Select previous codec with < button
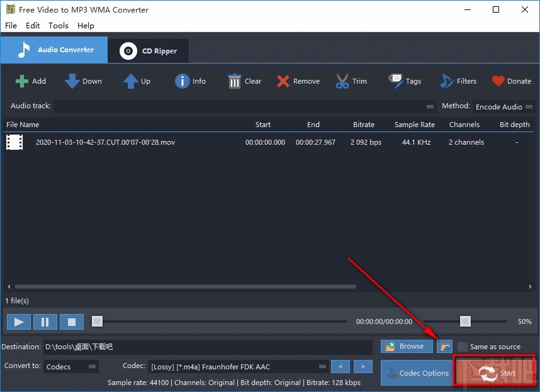The width and height of the screenshot is (540, 392). 340,367
